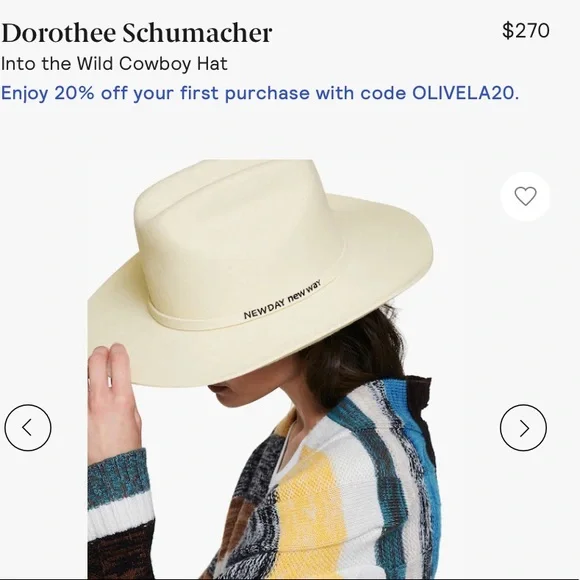The width and height of the screenshot is (580, 580).
Task: Click Cowboy Hat in the product subtitle
Action: coord(173,64)
